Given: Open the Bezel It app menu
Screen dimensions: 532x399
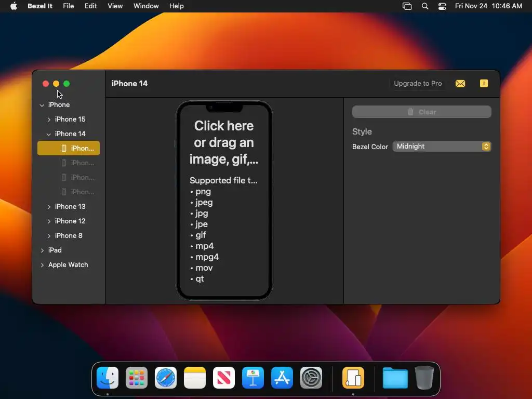Looking at the screenshot, I should click(x=39, y=6).
